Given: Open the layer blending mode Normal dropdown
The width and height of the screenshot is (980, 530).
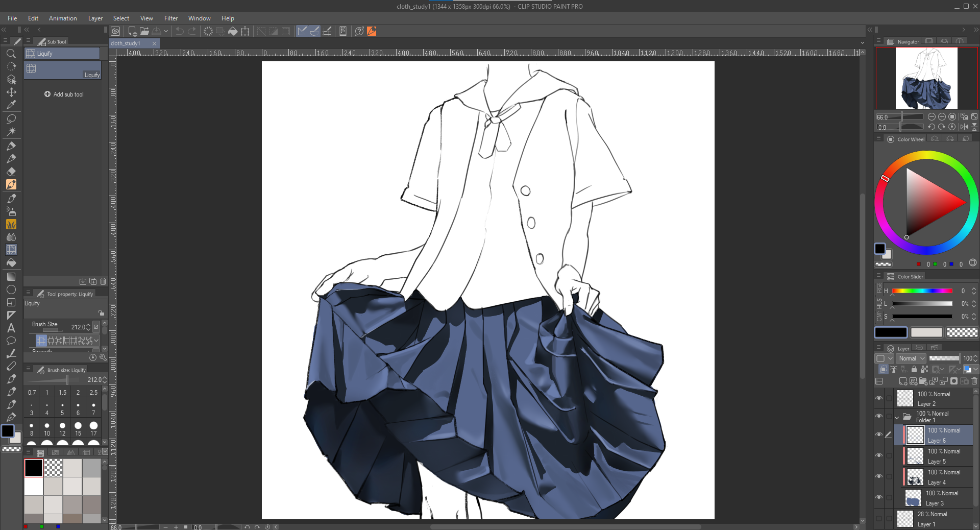Looking at the screenshot, I should pyautogui.click(x=911, y=358).
